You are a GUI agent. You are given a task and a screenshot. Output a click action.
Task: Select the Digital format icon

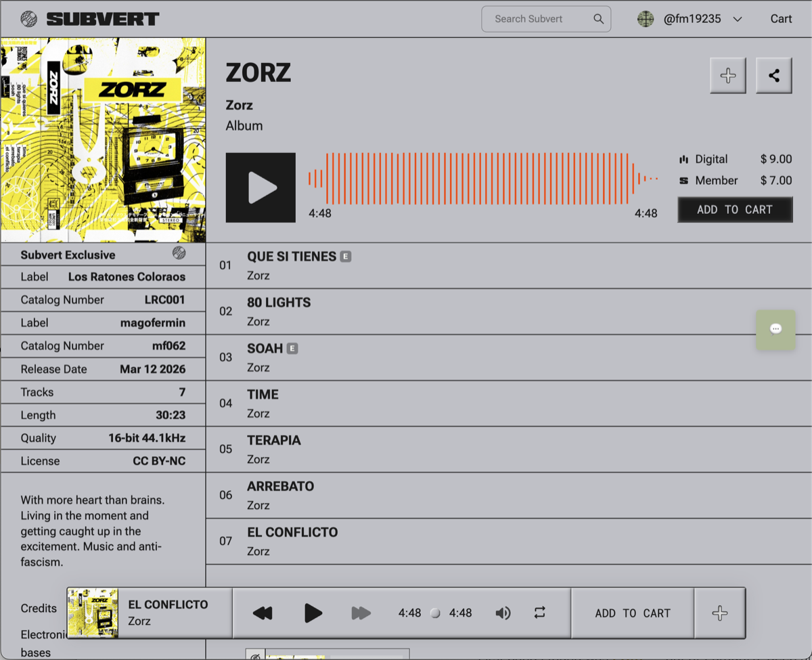coord(685,159)
